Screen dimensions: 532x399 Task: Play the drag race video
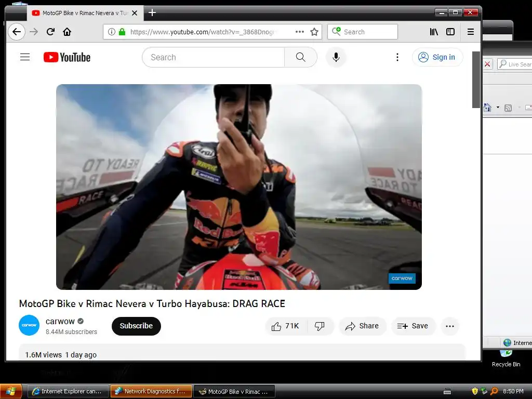[x=239, y=187]
